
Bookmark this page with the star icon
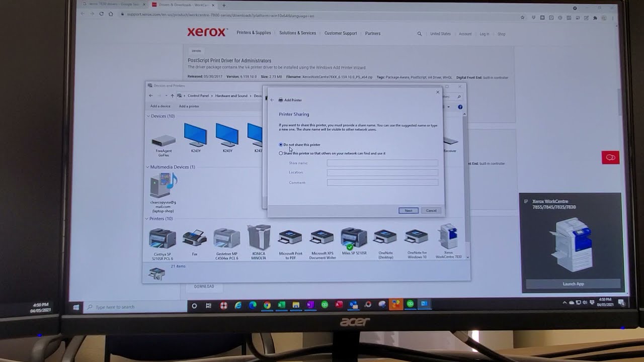coord(523,17)
